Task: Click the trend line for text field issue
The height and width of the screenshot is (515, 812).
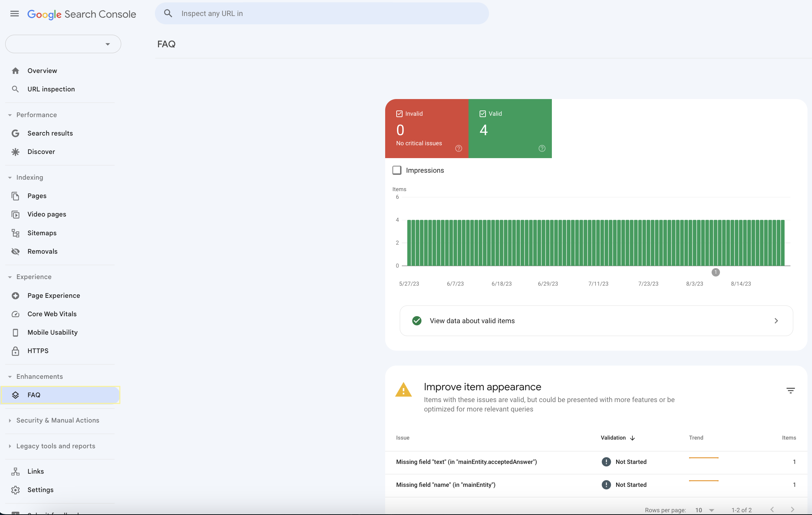Action: click(x=704, y=458)
